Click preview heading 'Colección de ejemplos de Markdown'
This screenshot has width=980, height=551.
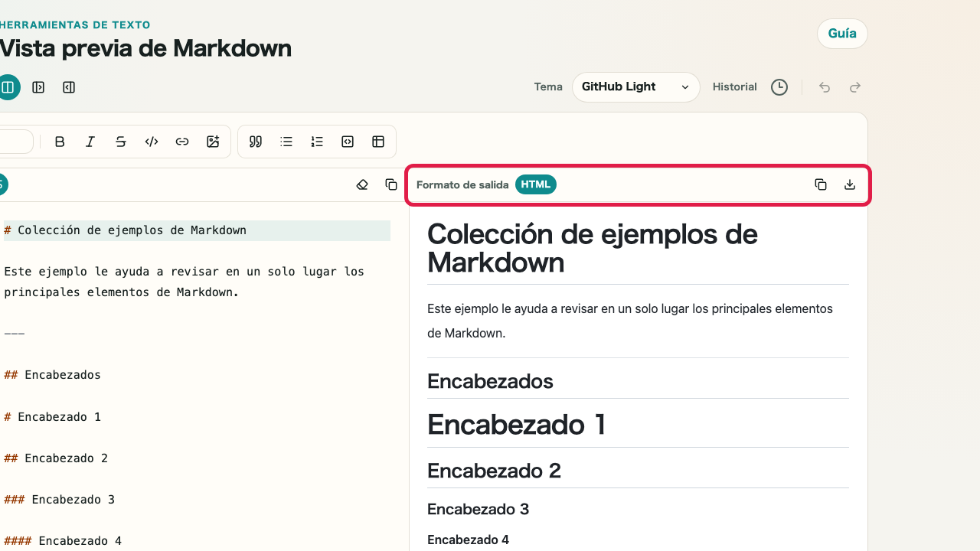tap(593, 248)
